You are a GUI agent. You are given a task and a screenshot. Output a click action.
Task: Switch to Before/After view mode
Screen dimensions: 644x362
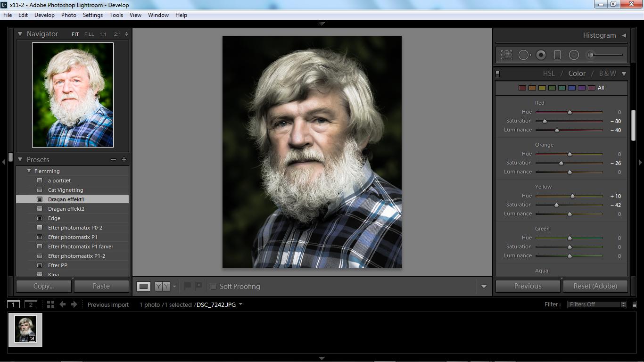162,286
